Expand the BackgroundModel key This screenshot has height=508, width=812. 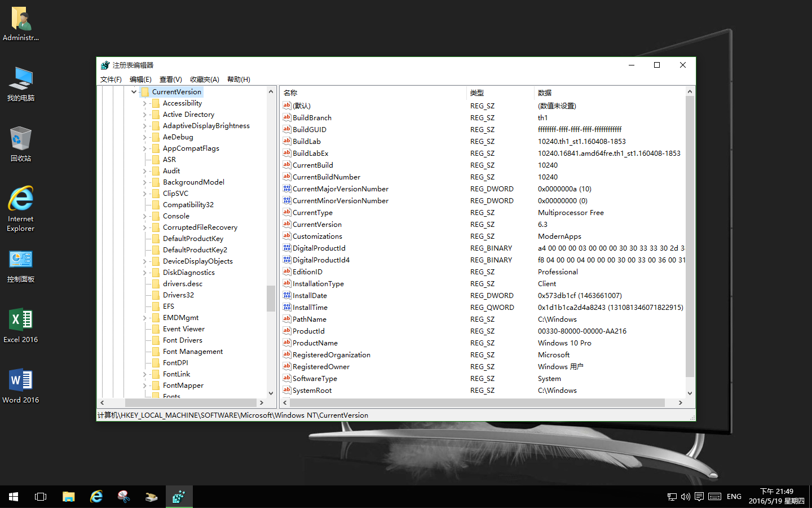(x=144, y=182)
